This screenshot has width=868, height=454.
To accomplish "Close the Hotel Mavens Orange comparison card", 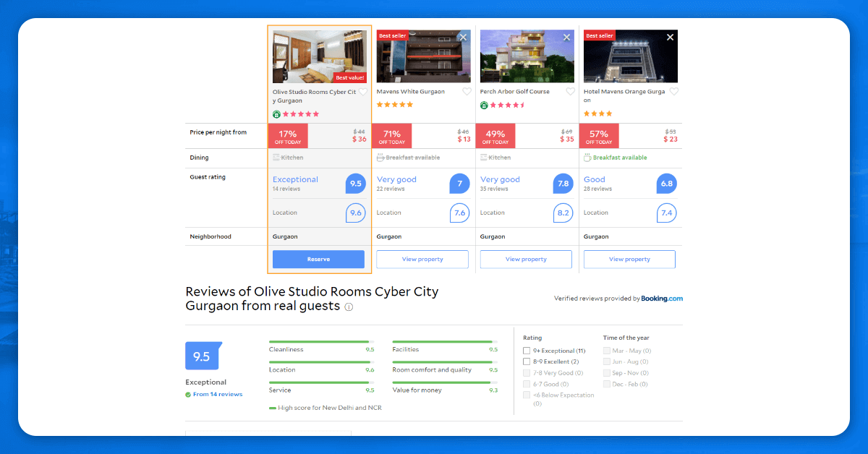I will tap(670, 37).
